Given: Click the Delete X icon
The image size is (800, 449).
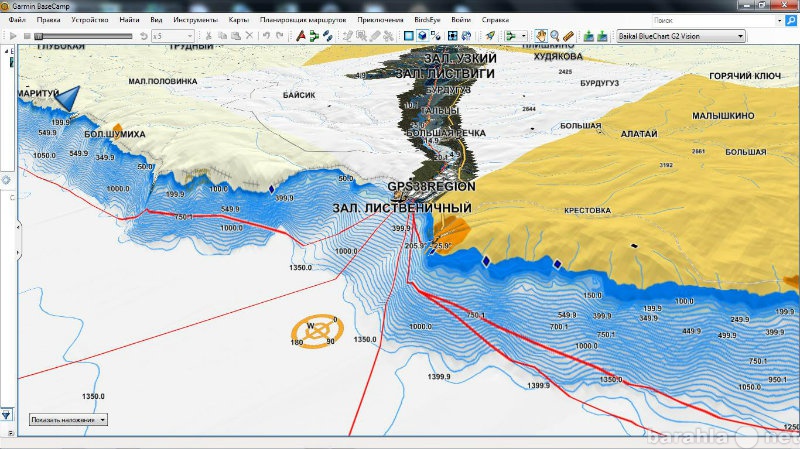Looking at the screenshot, I should click(x=249, y=36).
